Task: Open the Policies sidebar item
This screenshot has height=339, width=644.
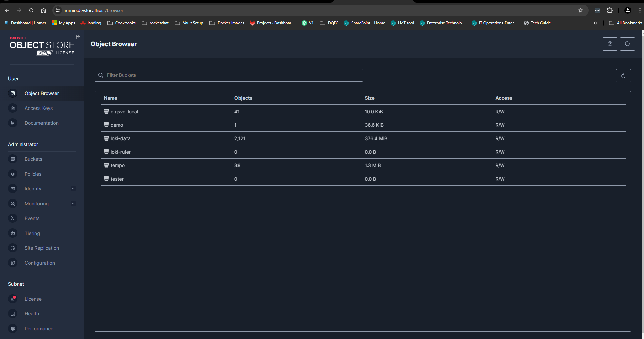Action: click(33, 174)
